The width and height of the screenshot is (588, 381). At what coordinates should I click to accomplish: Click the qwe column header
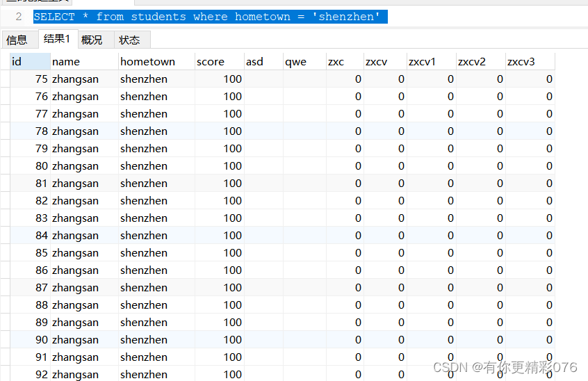coord(305,61)
